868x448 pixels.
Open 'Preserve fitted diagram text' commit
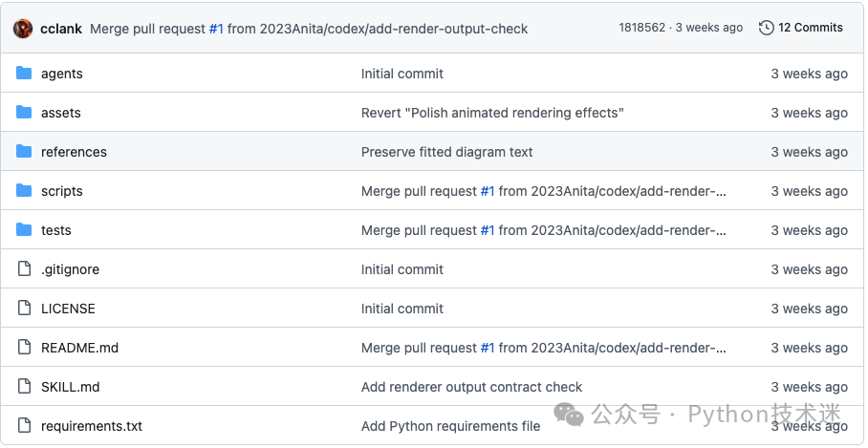[x=446, y=152]
